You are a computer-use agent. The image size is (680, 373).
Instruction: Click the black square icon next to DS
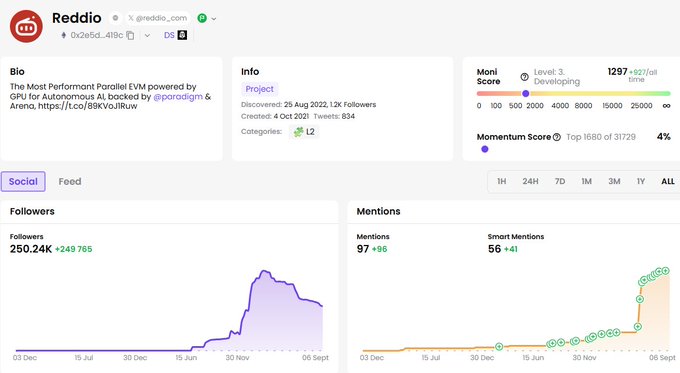183,35
